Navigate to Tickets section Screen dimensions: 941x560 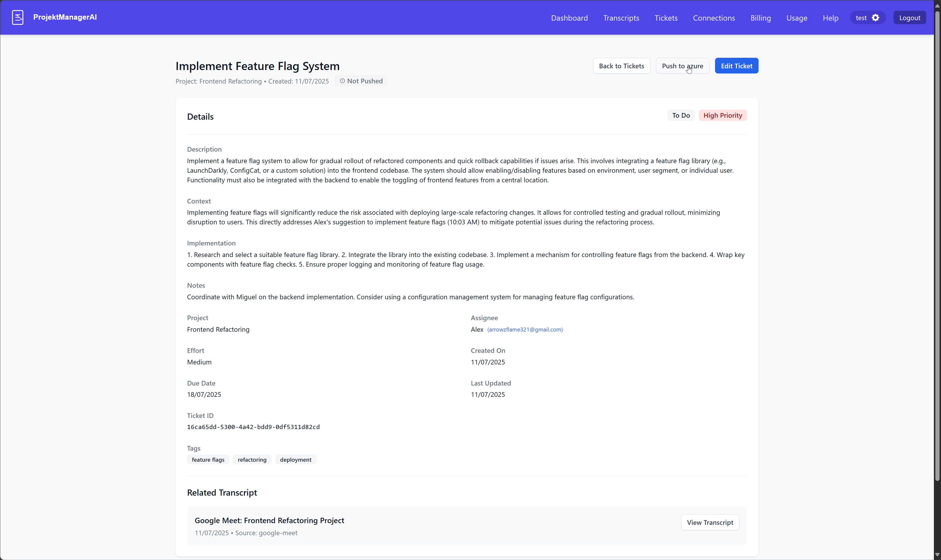pyautogui.click(x=666, y=18)
